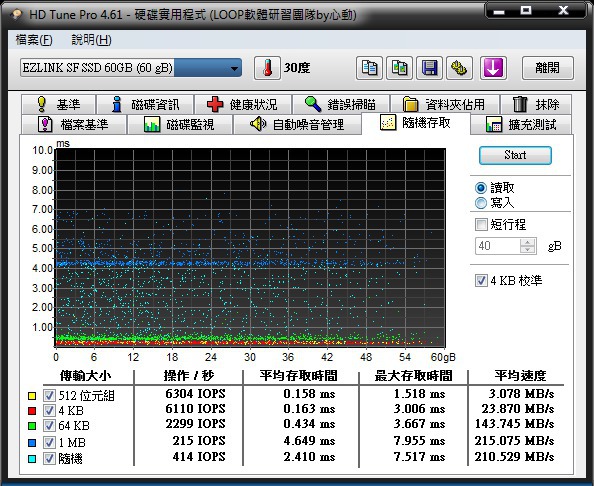Increase short stroke value with up arrow
594x486 pixels.
click(x=528, y=242)
